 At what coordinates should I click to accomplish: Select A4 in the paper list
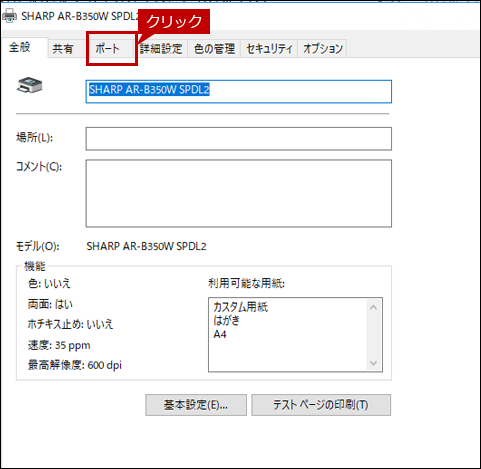220,334
